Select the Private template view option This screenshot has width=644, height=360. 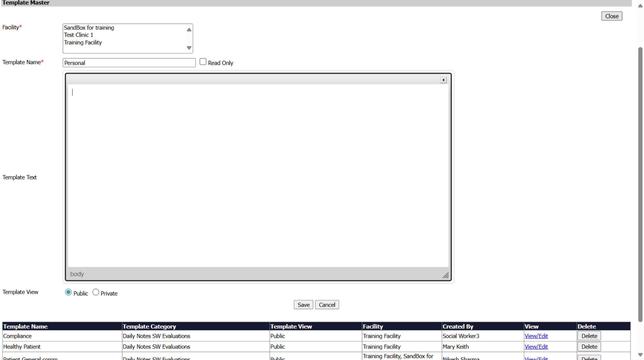tap(96, 292)
